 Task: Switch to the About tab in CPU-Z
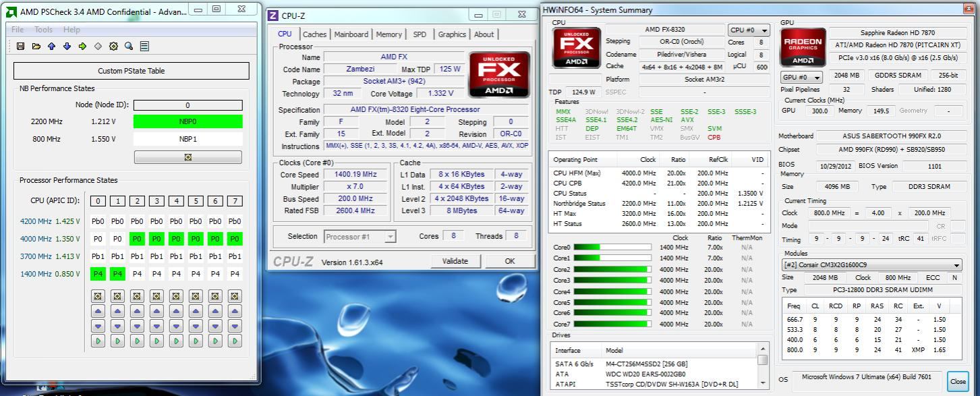(484, 34)
